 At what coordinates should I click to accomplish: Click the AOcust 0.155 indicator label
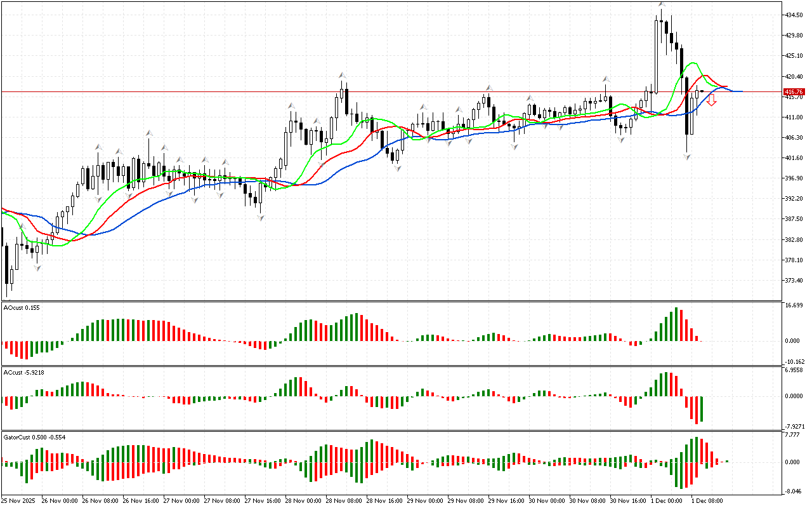(x=22, y=307)
